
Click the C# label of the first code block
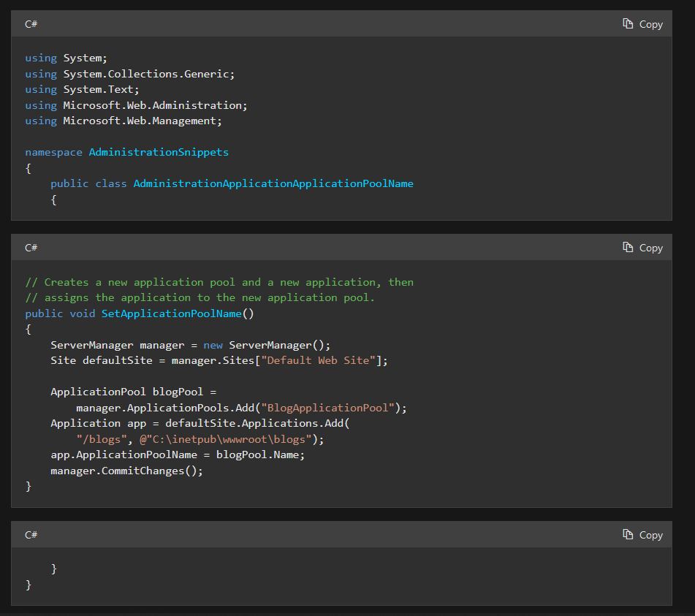31,24
